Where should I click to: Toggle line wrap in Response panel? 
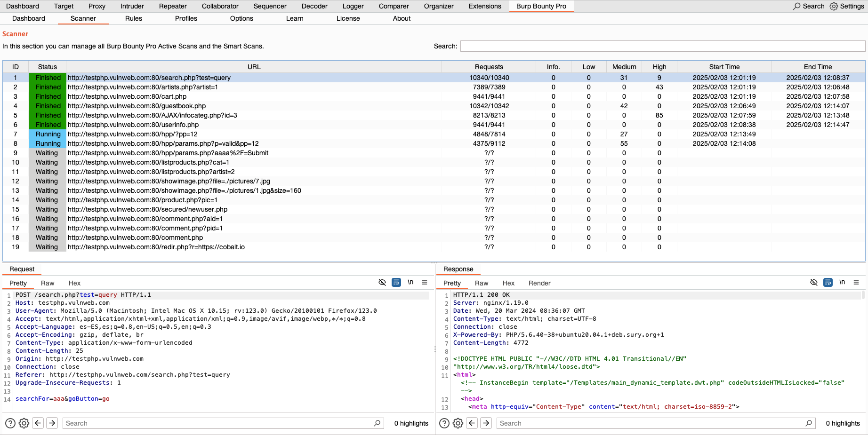[x=828, y=282]
